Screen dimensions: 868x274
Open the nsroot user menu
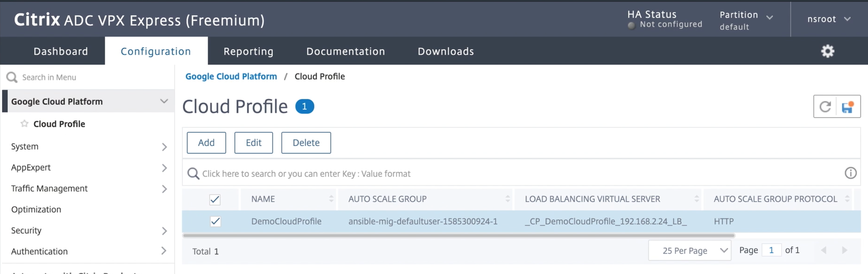pos(828,19)
